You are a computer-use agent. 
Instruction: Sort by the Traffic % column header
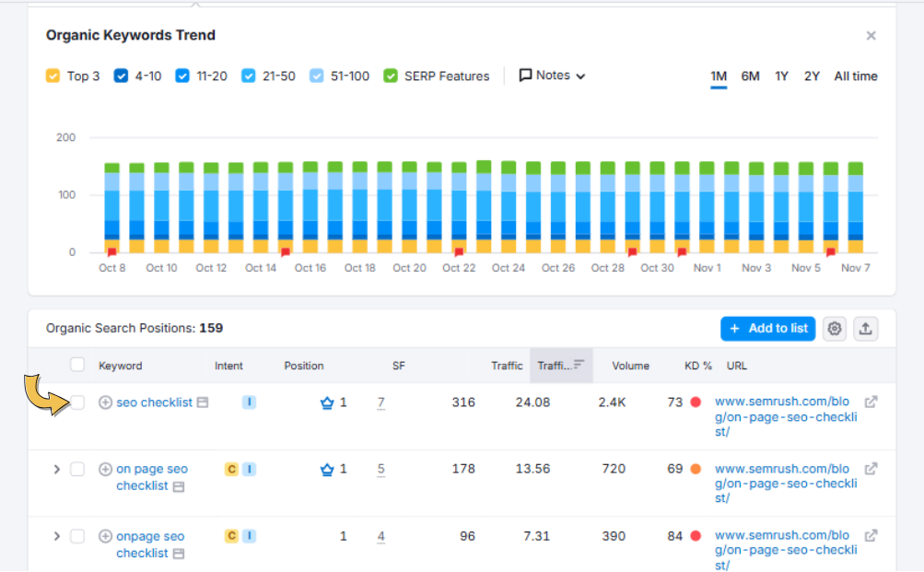point(561,366)
